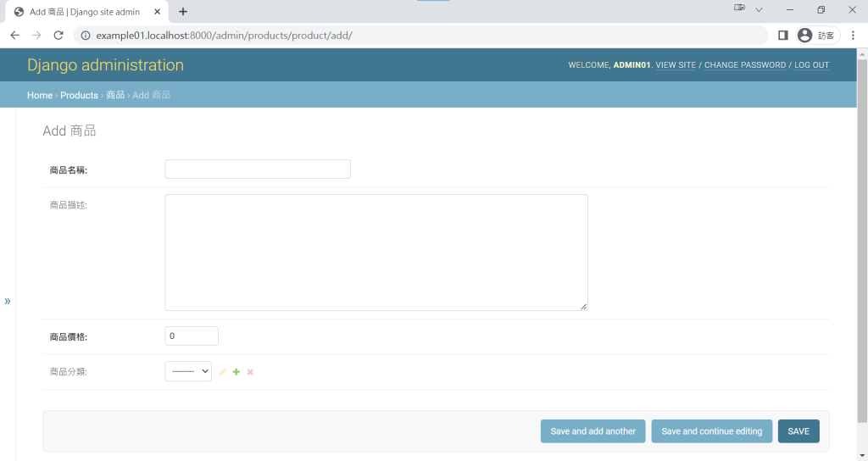This screenshot has height=461, width=868.
Task: Focus the 商品名稱 text field
Action: click(258, 169)
